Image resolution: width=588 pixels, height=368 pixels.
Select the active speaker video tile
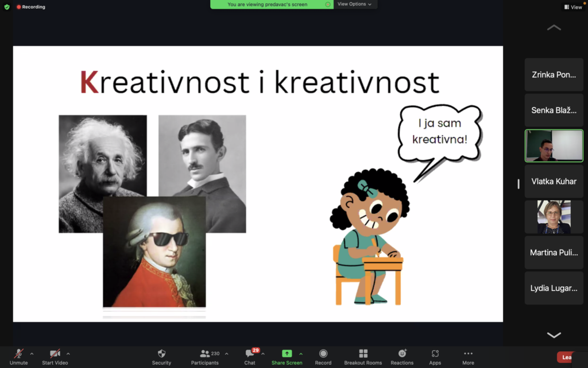pos(554,145)
